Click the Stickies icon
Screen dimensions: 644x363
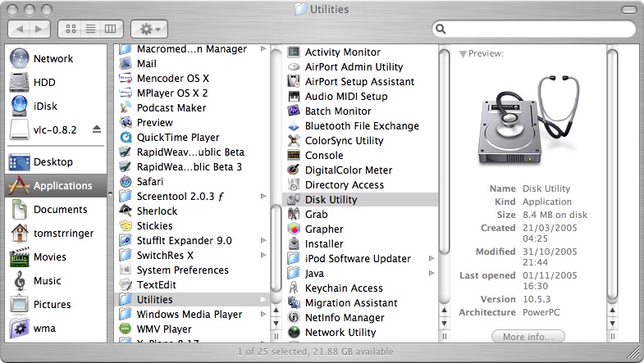pos(126,226)
